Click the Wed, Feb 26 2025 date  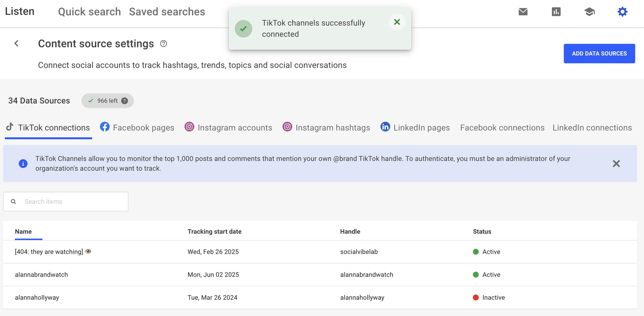click(213, 252)
